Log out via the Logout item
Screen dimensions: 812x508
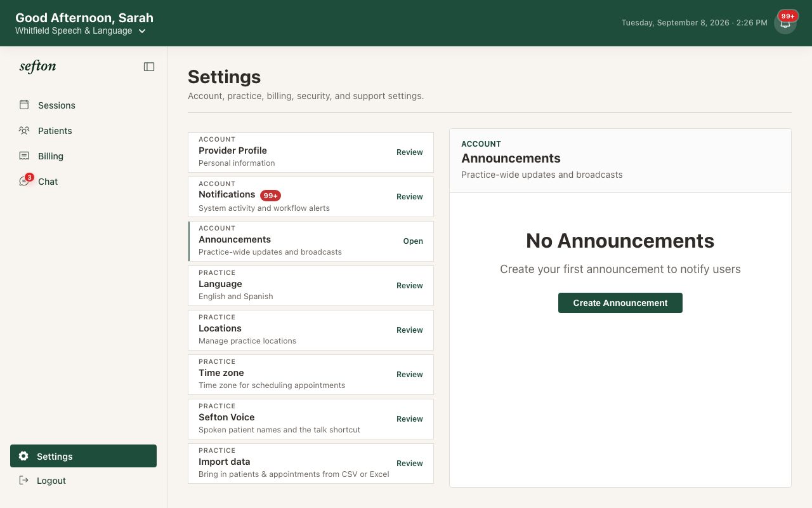point(83,481)
